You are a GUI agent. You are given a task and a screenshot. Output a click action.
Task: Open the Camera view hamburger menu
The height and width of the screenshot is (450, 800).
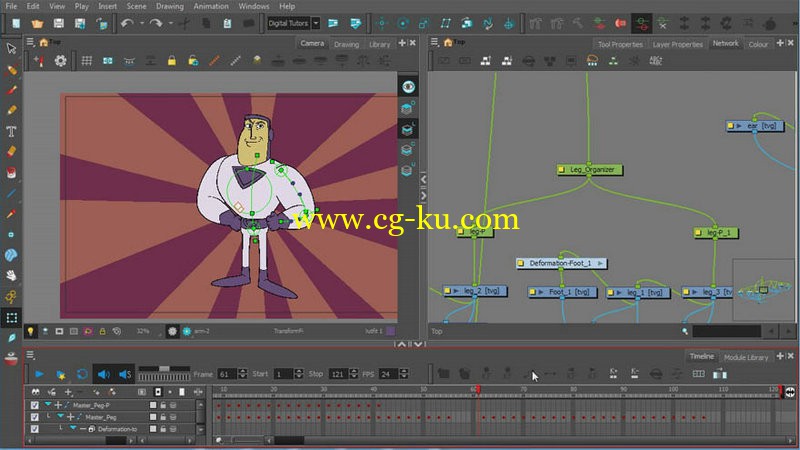coord(30,42)
